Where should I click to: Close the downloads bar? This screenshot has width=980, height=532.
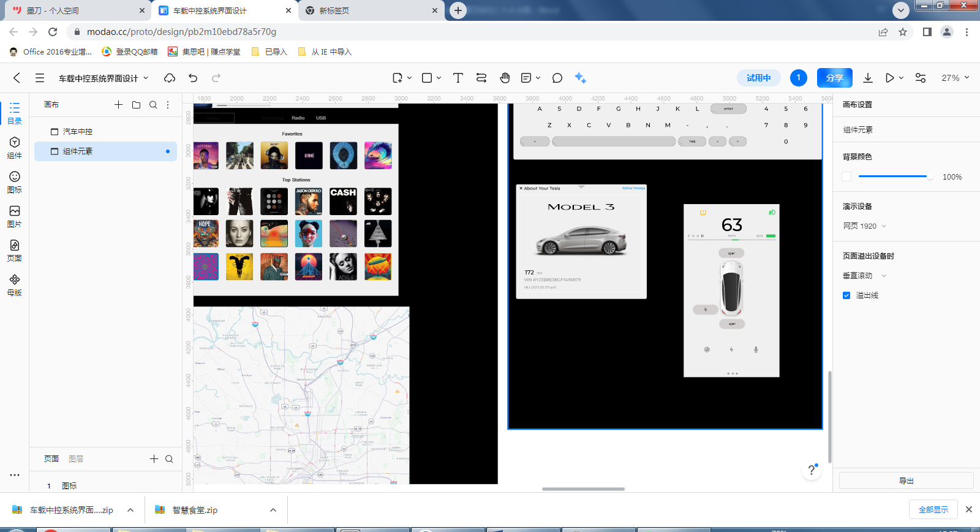(969, 509)
